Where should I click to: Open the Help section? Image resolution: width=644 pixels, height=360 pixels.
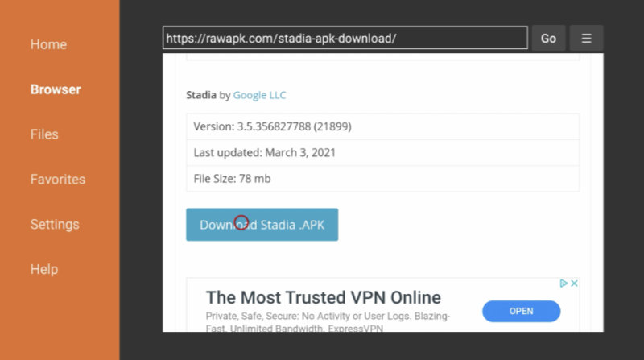(x=44, y=269)
